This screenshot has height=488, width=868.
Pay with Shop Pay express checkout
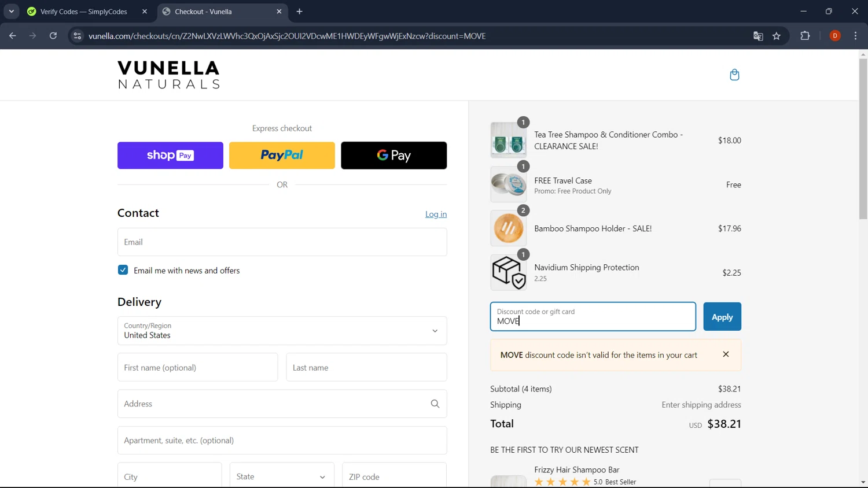click(170, 156)
